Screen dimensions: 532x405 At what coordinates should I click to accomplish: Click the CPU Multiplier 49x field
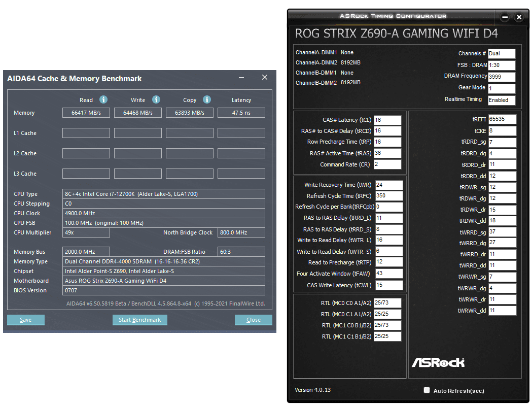[86, 232]
